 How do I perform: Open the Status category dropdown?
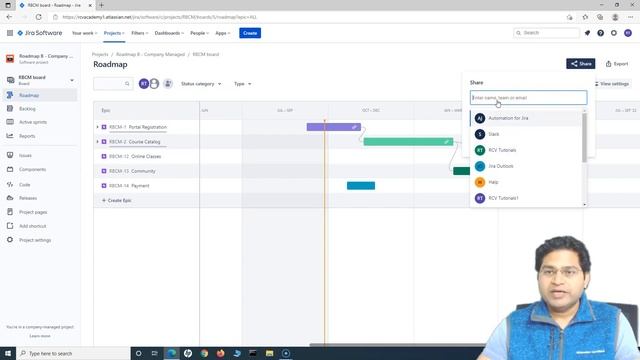pos(201,84)
